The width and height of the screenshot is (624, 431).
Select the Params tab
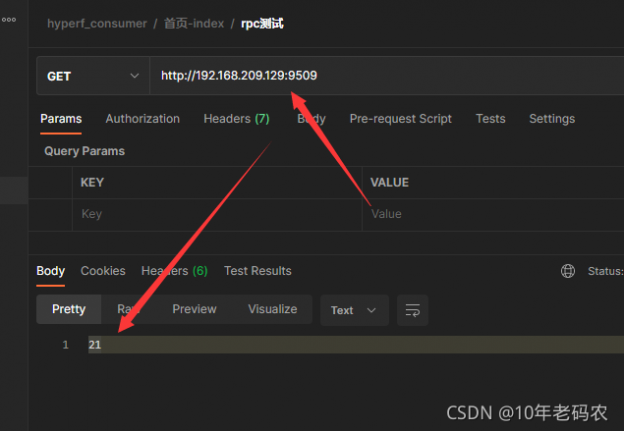click(61, 119)
